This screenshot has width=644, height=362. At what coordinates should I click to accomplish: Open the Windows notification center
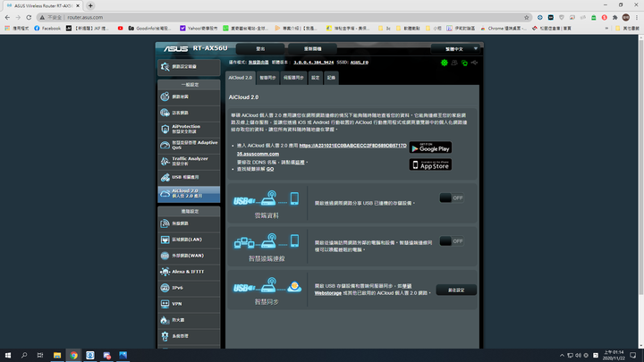click(633, 356)
